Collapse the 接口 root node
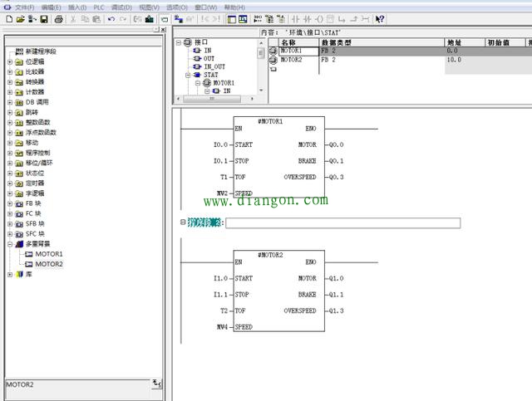This screenshot has height=401, width=532. (x=179, y=42)
